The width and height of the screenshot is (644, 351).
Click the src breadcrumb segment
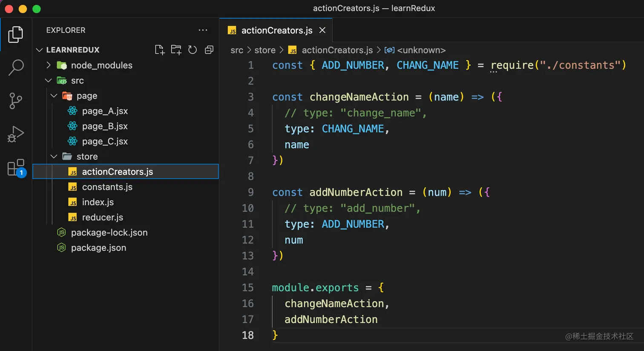pyautogui.click(x=237, y=50)
